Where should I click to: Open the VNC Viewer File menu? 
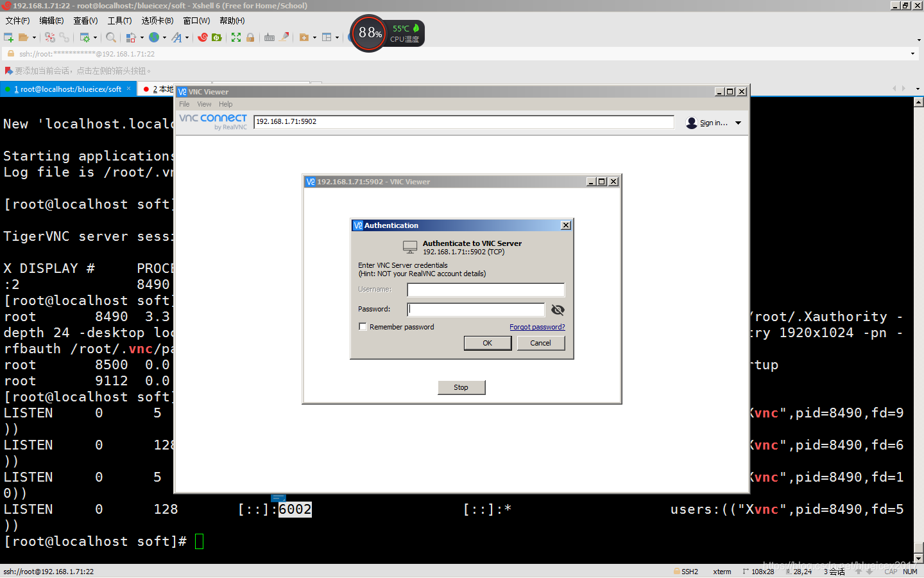point(184,104)
